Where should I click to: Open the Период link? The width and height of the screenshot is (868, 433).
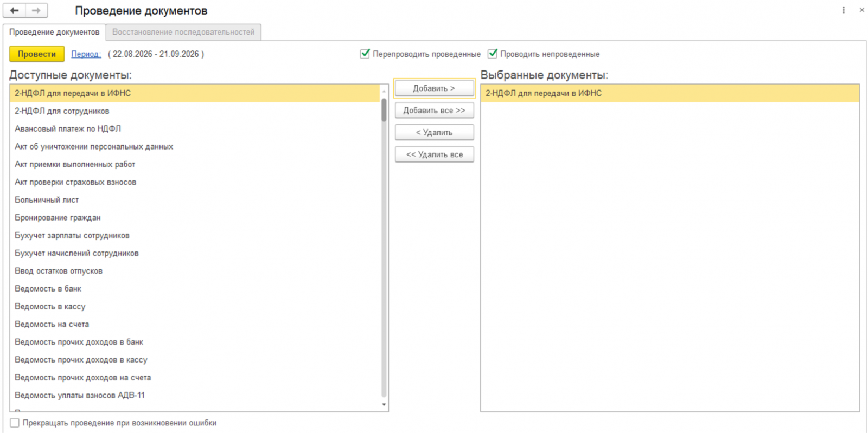coord(86,54)
